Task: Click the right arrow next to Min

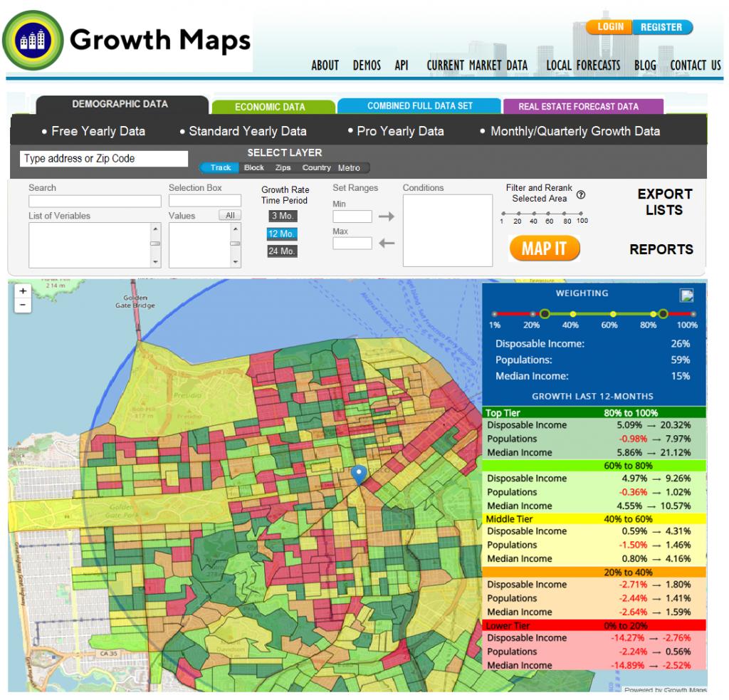Action: click(387, 216)
